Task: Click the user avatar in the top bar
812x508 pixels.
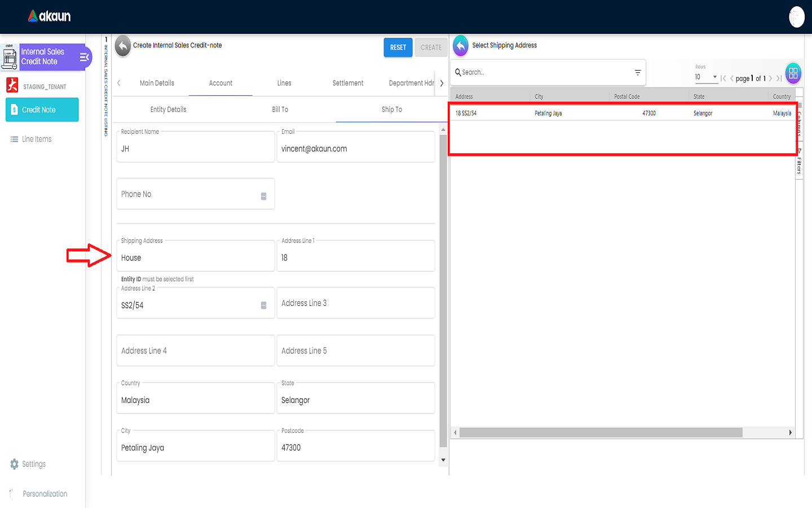Action: (796, 17)
